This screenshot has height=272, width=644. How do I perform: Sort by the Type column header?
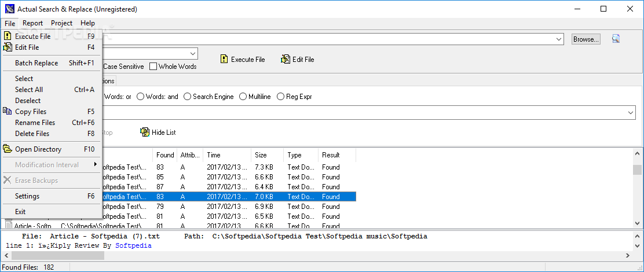coord(301,155)
